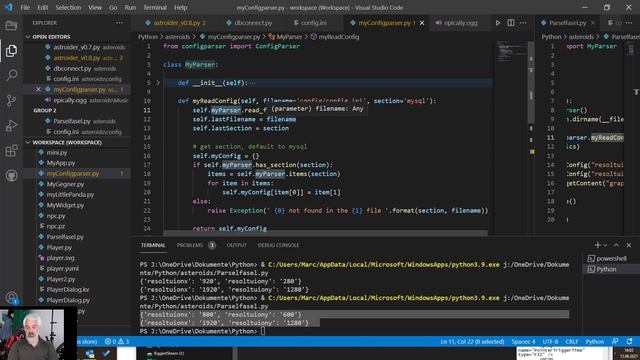Screen dimensions: 640x360
Task: Open the Explorer view in activity bar
Action: click(x=11, y=51)
